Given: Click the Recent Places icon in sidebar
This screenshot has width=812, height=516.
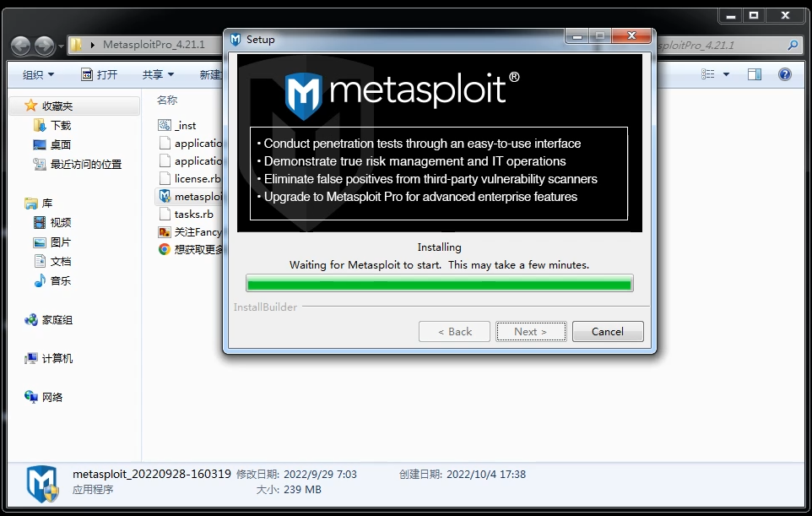Looking at the screenshot, I should pyautogui.click(x=40, y=164).
